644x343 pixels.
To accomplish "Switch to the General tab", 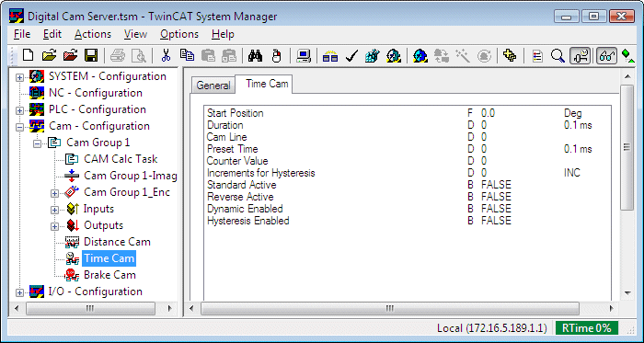I will (213, 86).
